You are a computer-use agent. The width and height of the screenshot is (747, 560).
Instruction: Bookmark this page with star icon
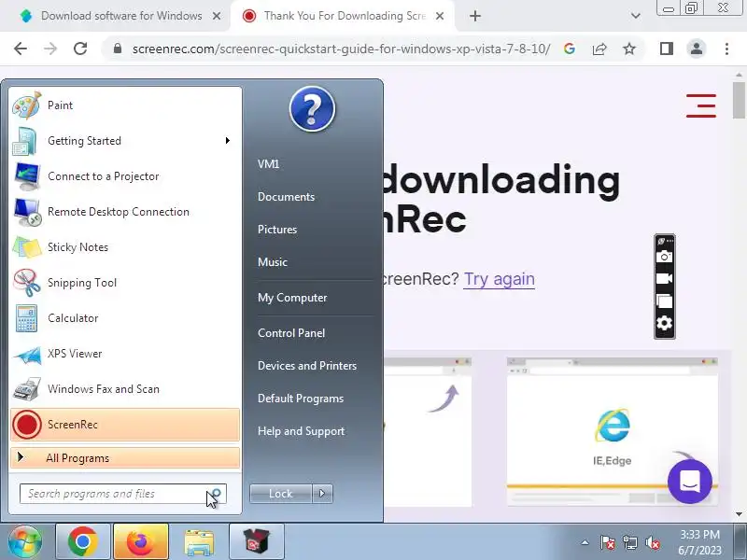[629, 49]
